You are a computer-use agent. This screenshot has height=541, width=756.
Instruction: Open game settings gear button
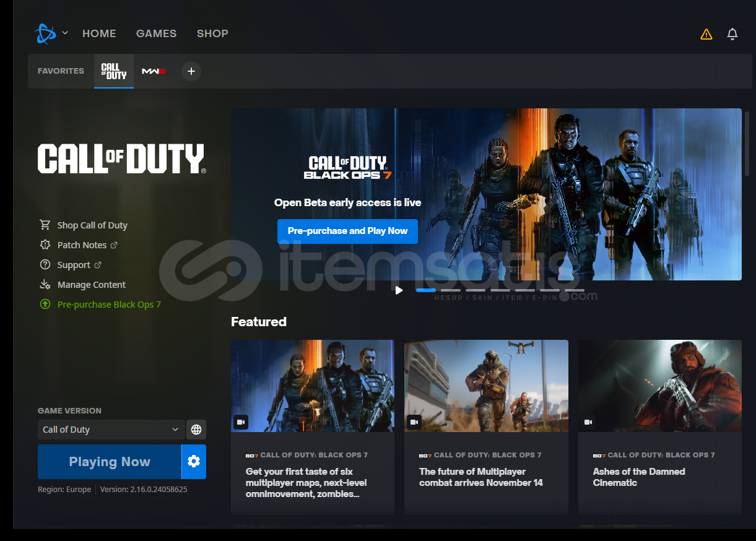coord(194,462)
